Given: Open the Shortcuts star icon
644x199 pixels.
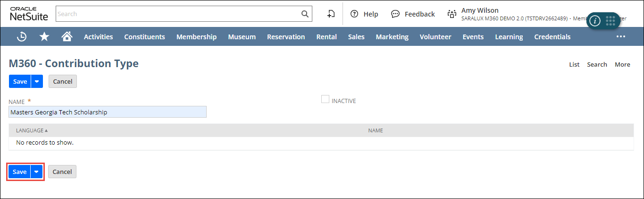Looking at the screenshot, I should pos(44,36).
